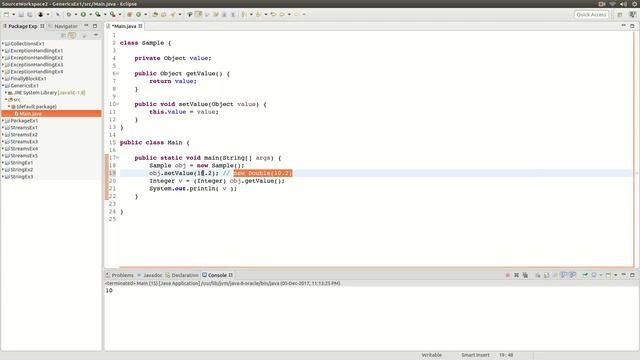
Task: Click the Save toolbar icon
Action: coord(21,14)
